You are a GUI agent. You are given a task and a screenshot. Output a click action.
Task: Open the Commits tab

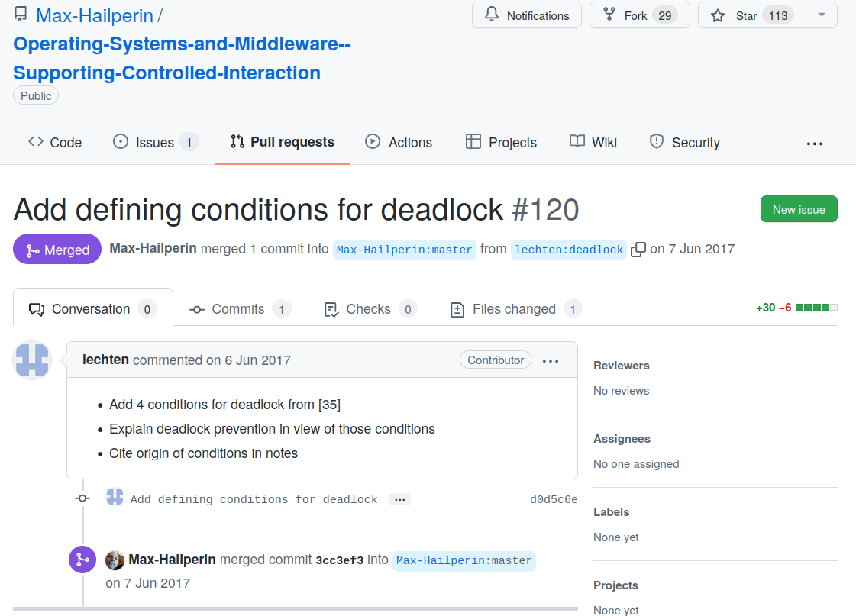(240, 309)
